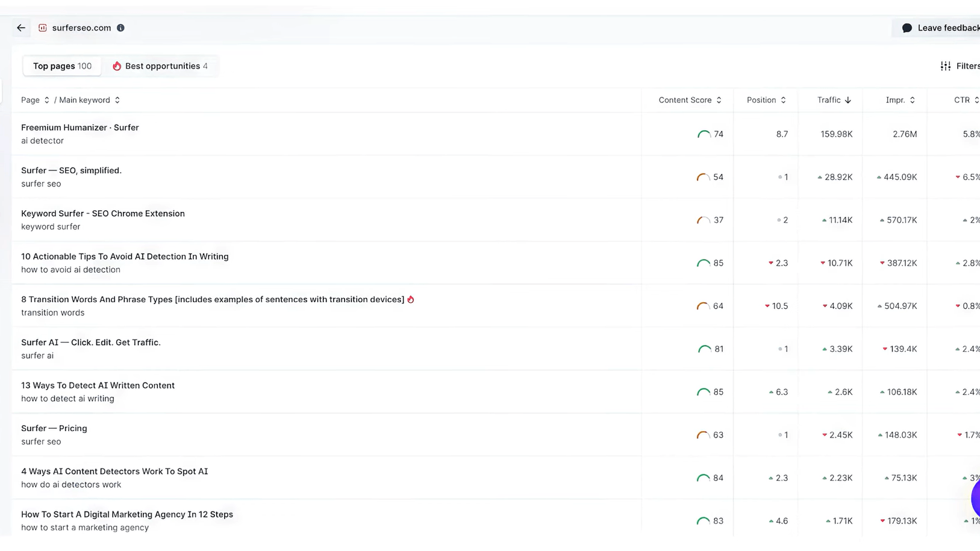Open the info icon beside surferseo.com

(x=120, y=28)
